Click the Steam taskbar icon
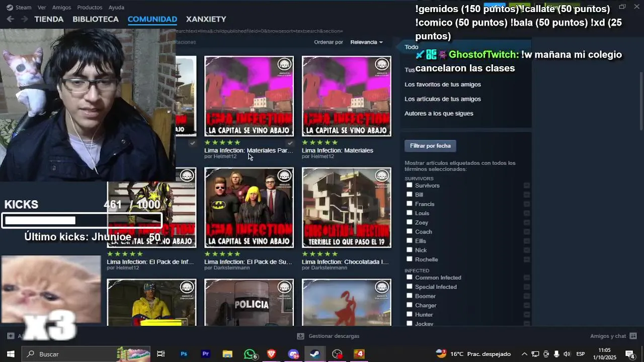The width and height of the screenshot is (644, 362). point(315,354)
